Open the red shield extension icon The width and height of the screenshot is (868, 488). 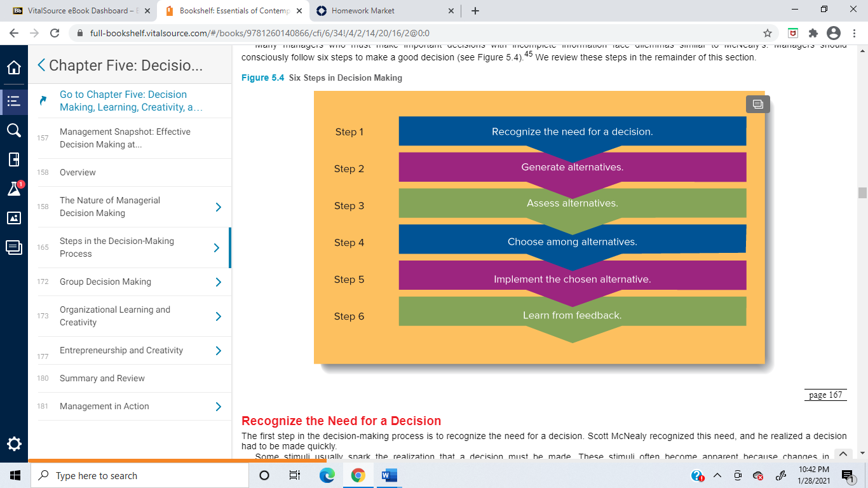793,33
